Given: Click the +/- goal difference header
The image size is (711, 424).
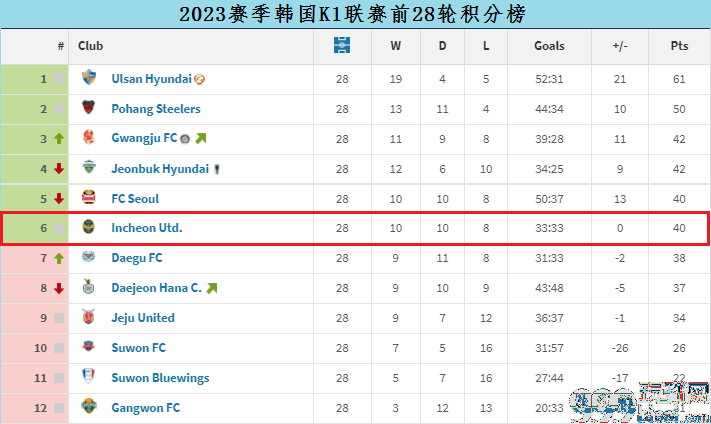Looking at the screenshot, I should 620,46.
